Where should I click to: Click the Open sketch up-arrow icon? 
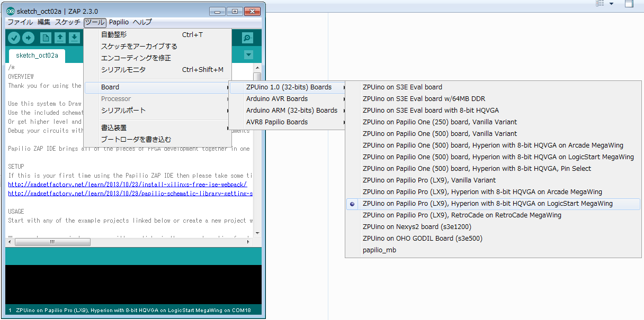(x=60, y=38)
